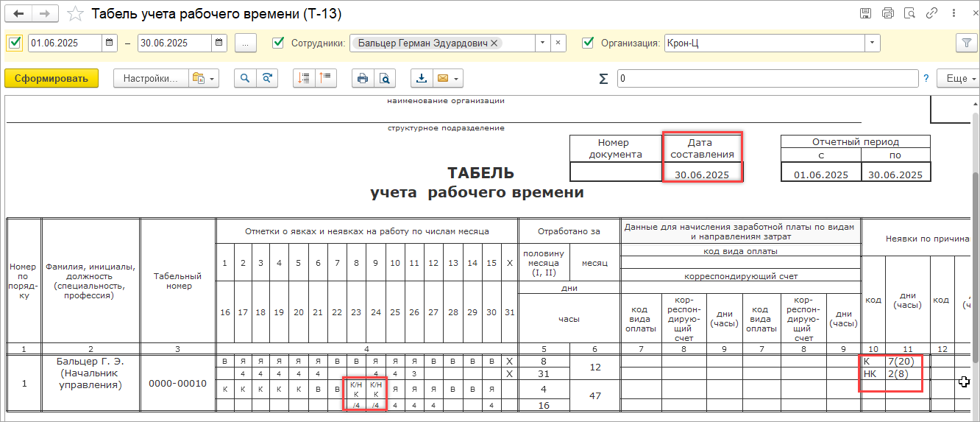This screenshot has width=980, height=422.
Task: Click the magnifier Find icon
Action: coord(245,78)
